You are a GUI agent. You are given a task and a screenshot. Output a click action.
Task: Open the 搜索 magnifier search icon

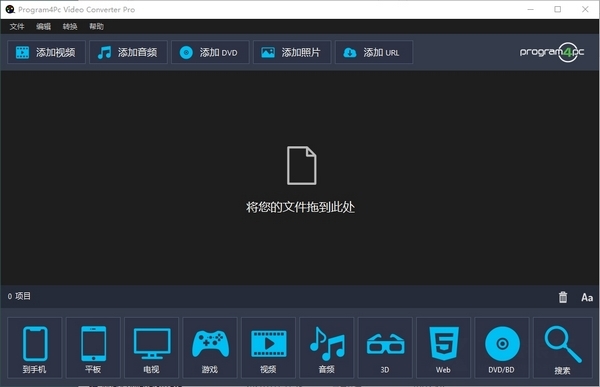pyautogui.click(x=562, y=348)
